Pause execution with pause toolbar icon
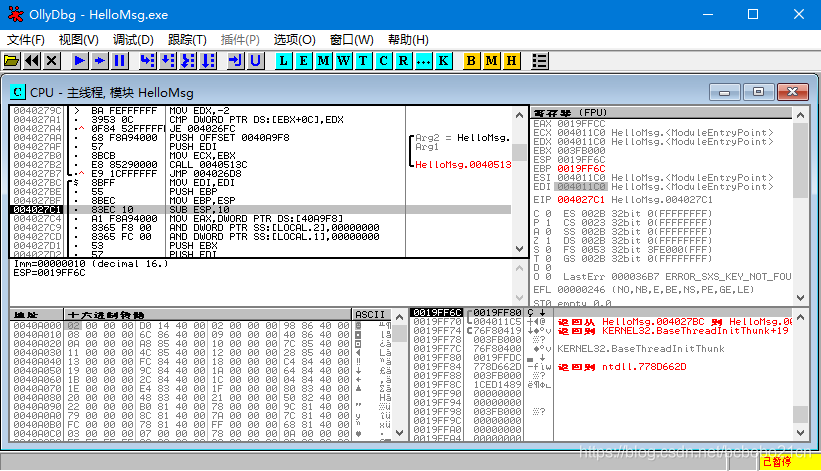 coord(119,61)
